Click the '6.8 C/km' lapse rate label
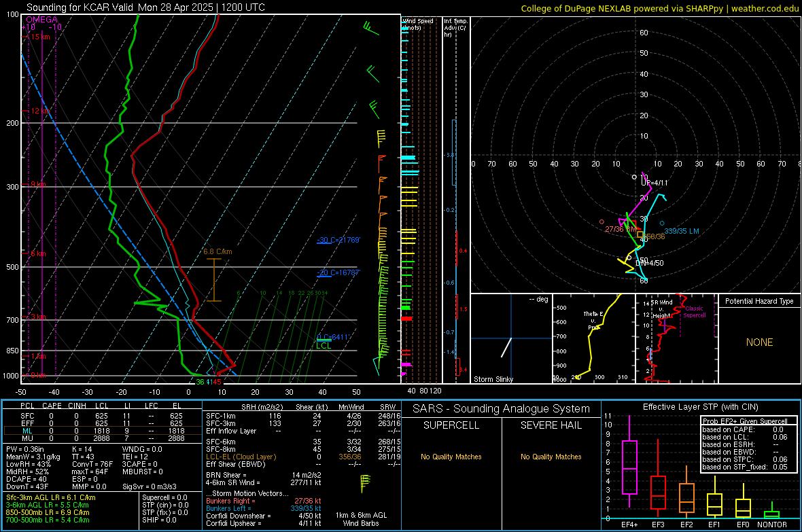The image size is (802, 532). pyautogui.click(x=217, y=251)
